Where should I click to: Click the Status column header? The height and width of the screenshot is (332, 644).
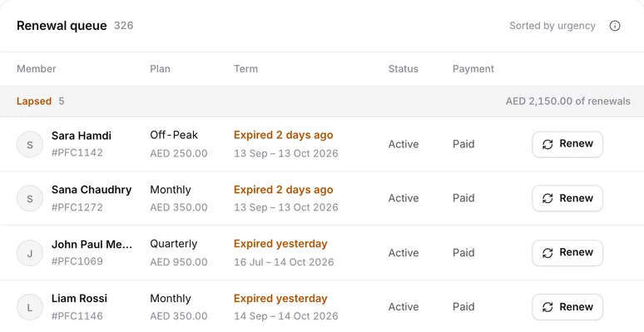(x=403, y=68)
